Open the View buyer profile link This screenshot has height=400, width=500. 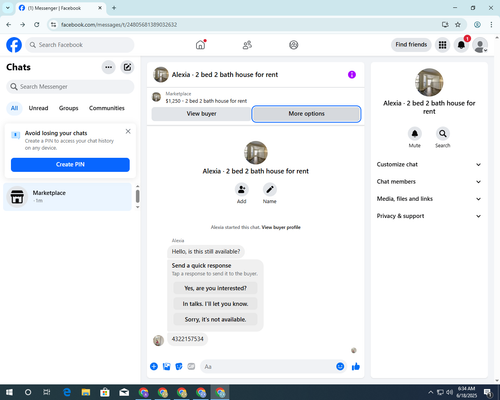pos(281,227)
